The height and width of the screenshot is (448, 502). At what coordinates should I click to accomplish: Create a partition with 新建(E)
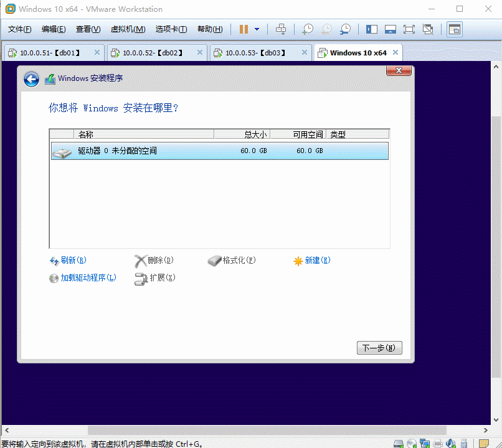[311, 261]
